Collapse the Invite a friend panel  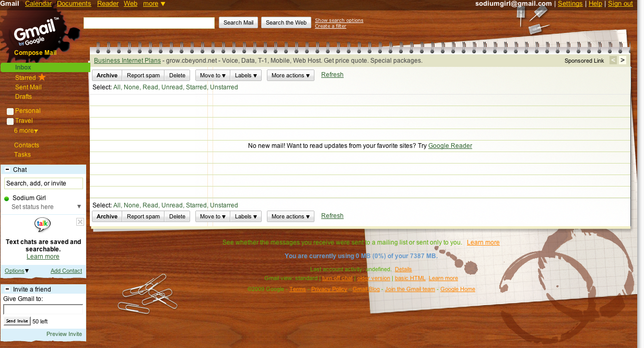pos(7,289)
